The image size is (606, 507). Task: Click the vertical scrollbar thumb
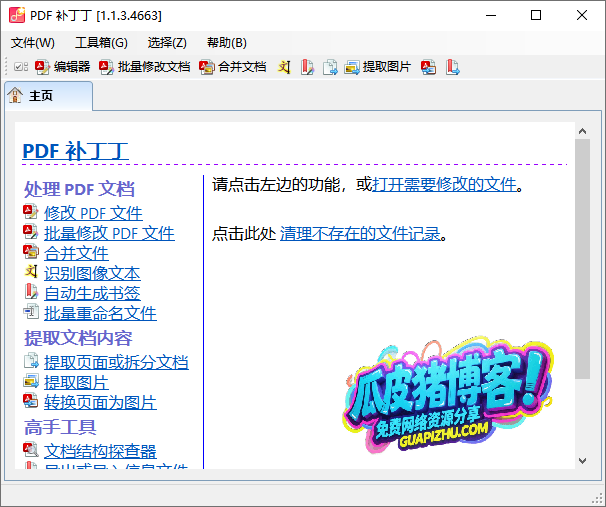click(582, 259)
